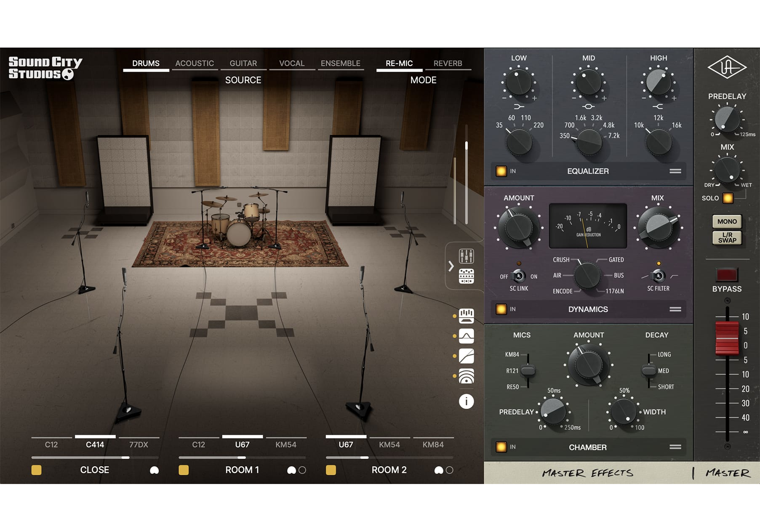This screenshot has width=760, height=532.
Task: Switch to RE-MIC mode
Action: (x=399, y=64)
